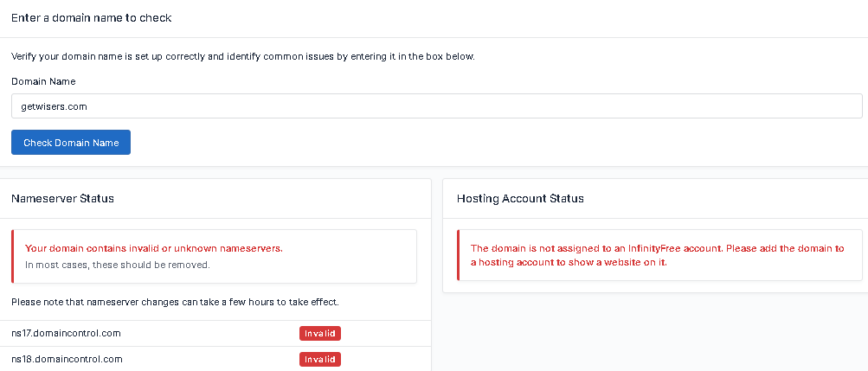Click the Nameserver Status panel heading
The width and height of the screenshot is (868, 371).
(63, 199)
